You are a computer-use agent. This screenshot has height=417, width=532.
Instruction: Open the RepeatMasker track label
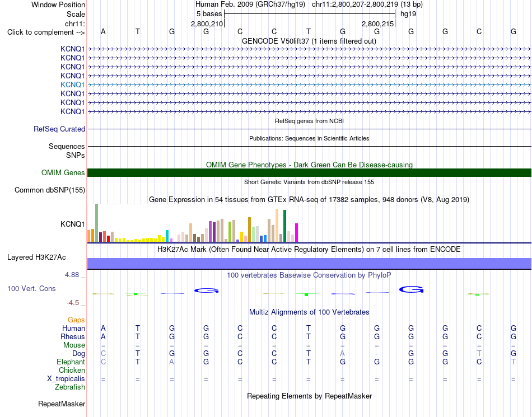62,404
